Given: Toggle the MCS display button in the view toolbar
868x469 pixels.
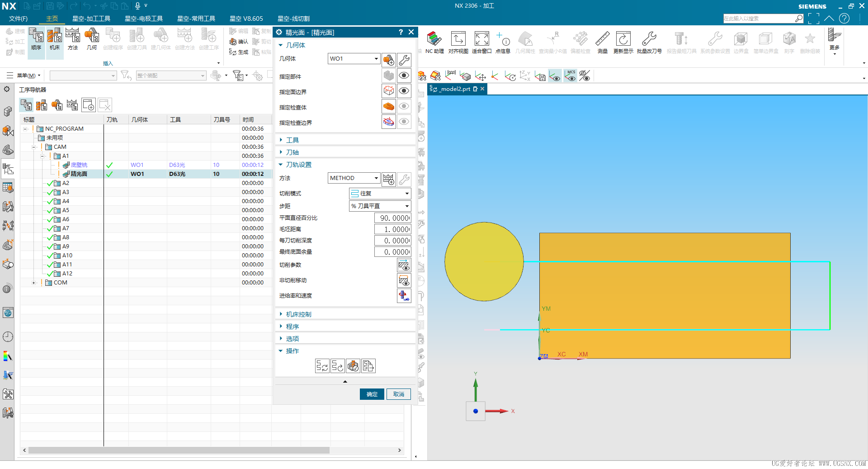Looking at the screenshot, I should click(571, 76).
